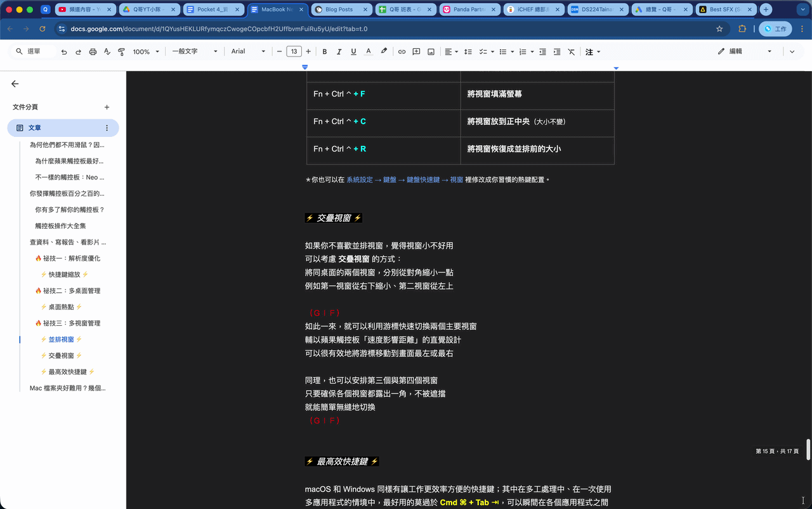812x509 pixels.
Task: Open the 編輯 editing mode dropdown
Action: (745, 51)
